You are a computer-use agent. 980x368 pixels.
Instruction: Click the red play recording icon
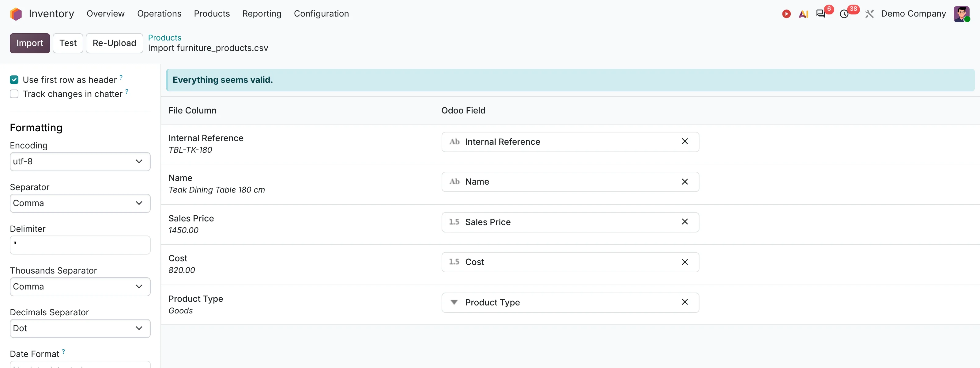click(786, 14)
